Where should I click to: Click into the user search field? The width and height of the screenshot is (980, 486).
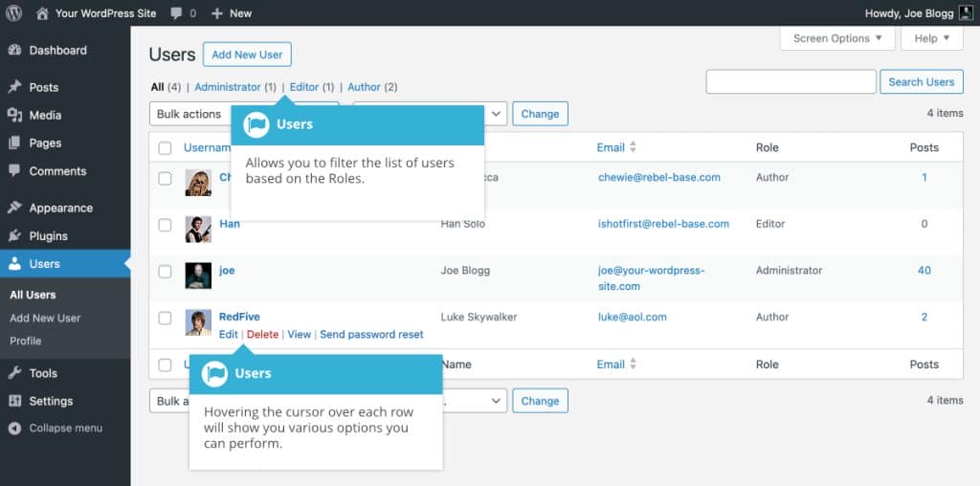(791, 82)
